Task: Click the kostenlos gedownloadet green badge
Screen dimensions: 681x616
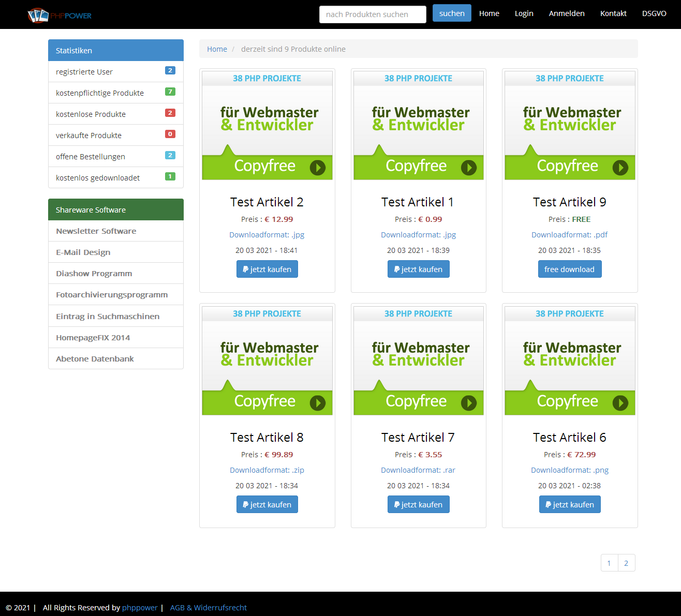Action: click(x=170, y=177)
